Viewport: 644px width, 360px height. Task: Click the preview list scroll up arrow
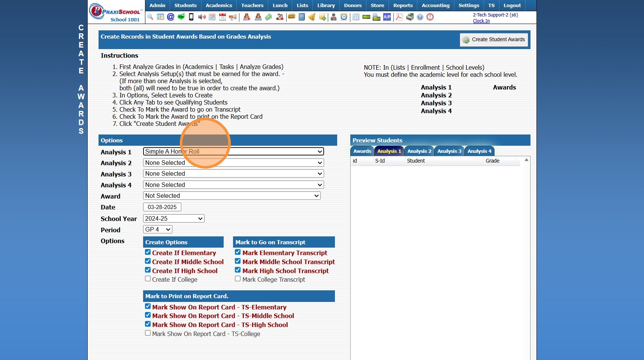[x=526, y=160]
